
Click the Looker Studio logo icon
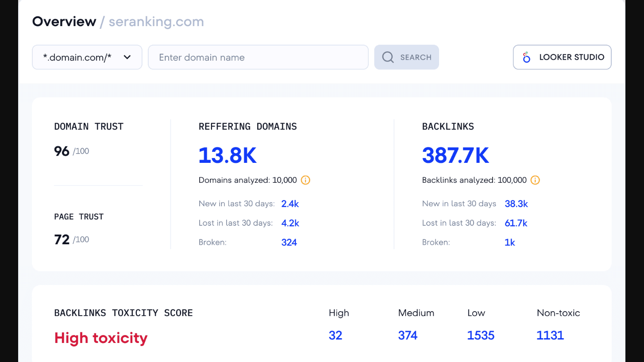526,57
